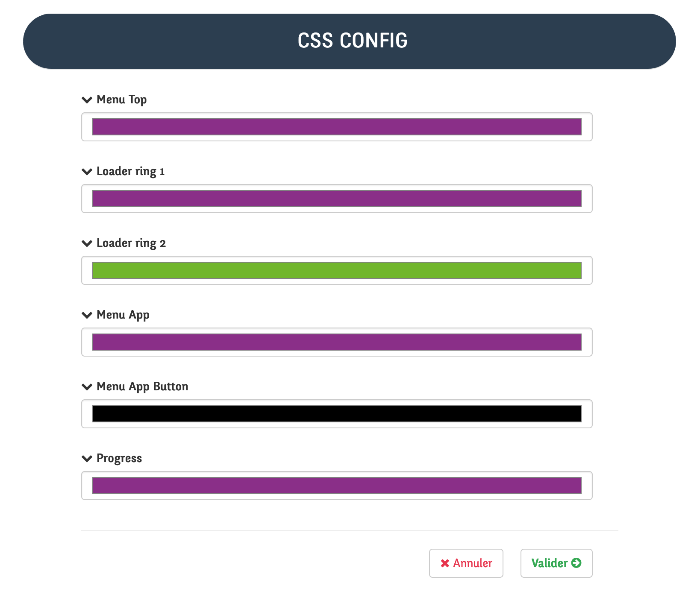
Task: Click the Menu Top section label
Action: click(x=122, y=99)
